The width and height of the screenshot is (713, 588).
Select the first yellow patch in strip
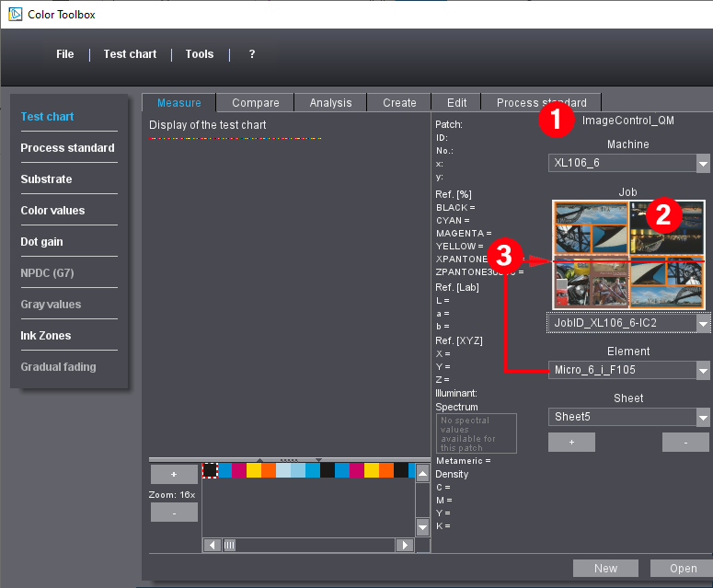[x=254, y=471]
